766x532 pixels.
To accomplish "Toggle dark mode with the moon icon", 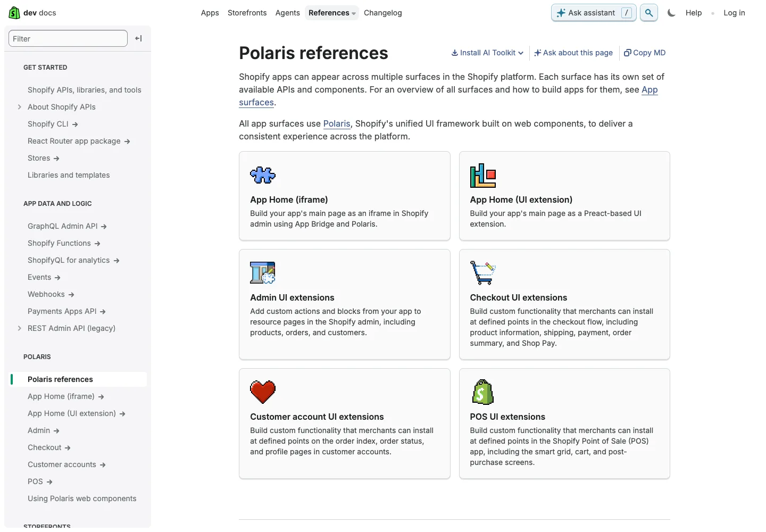I will pyautogui.click(x=671, y=13).
